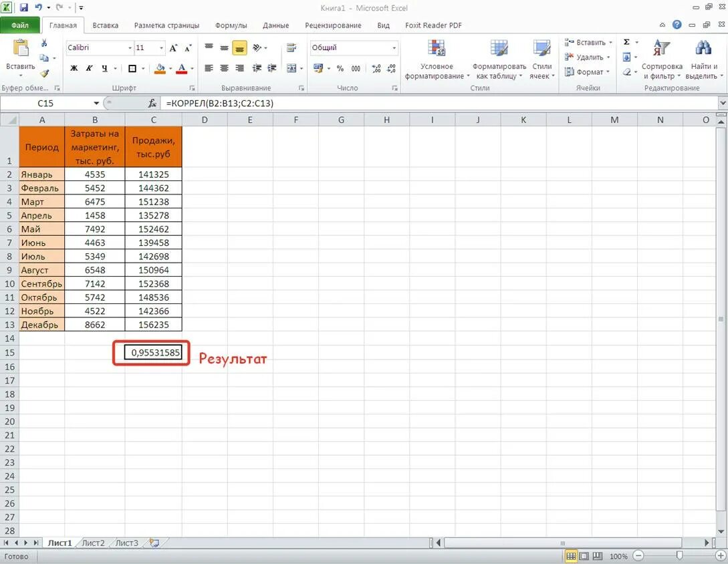
Task: Open the Name Box C15 dropdown arrow
Action: (96, 103)
